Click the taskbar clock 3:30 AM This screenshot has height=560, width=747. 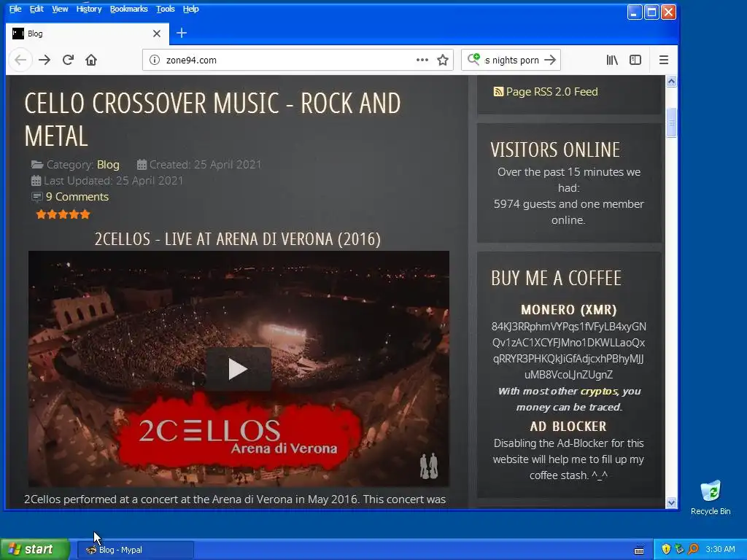720,550
